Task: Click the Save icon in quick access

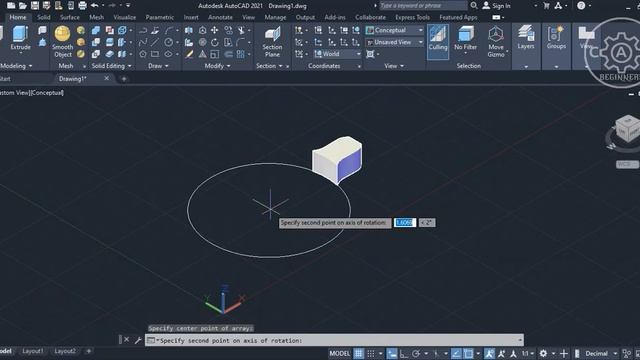Action: pyautogui.click(x=35, y=5)
